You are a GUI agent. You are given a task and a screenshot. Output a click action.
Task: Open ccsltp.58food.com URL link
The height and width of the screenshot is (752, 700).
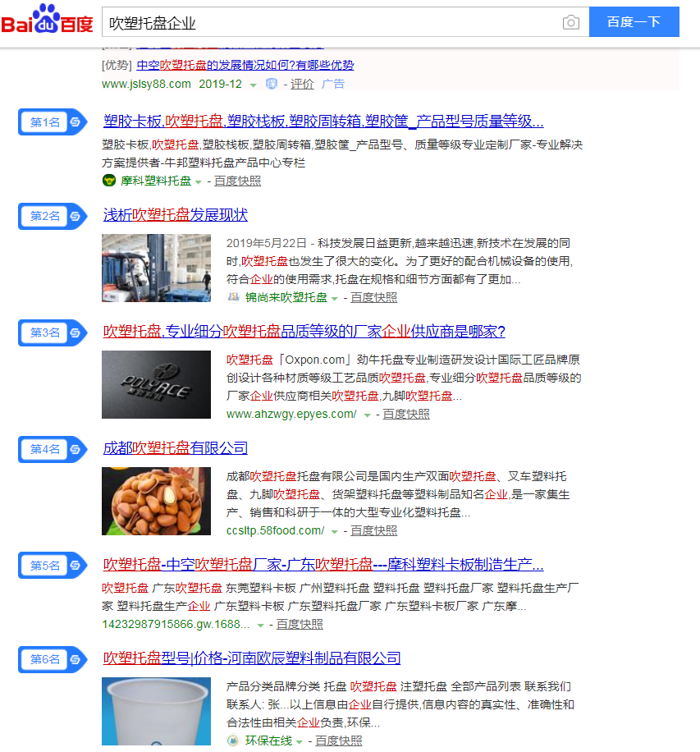tap(275, 530)
